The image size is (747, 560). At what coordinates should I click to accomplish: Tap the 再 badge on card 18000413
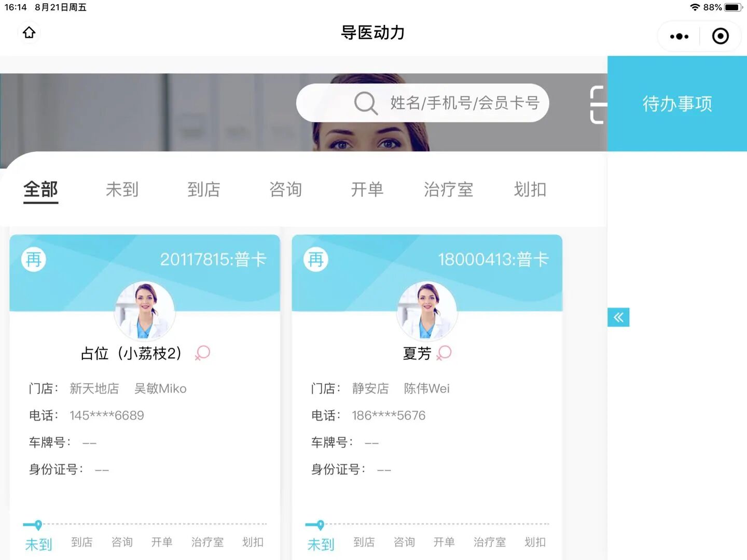click(316, 259)
